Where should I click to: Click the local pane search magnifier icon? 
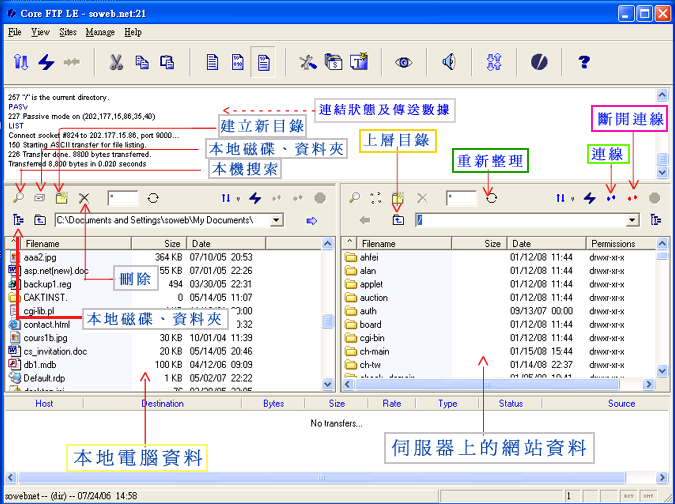[17, 199]
